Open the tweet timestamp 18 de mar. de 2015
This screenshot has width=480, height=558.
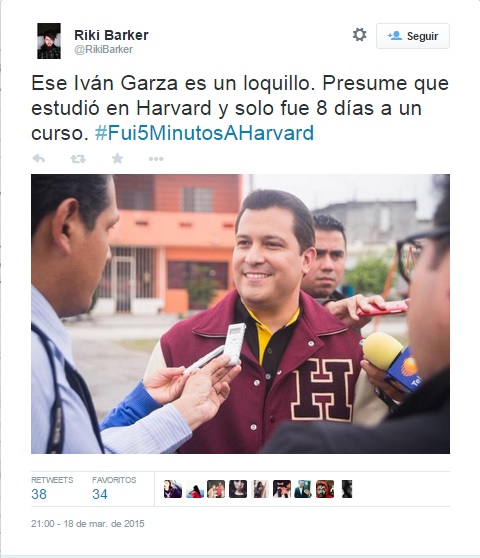88,524
